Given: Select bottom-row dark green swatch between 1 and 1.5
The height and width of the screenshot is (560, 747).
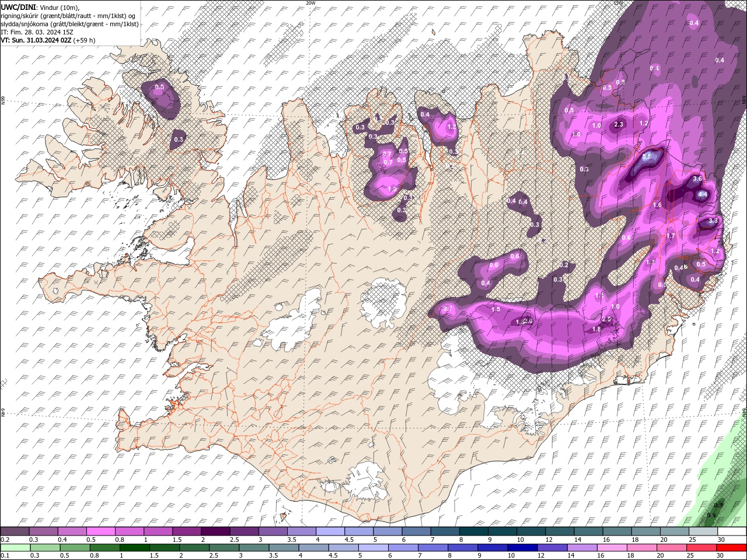Looking at the screenshot, I should pos(134,548).
